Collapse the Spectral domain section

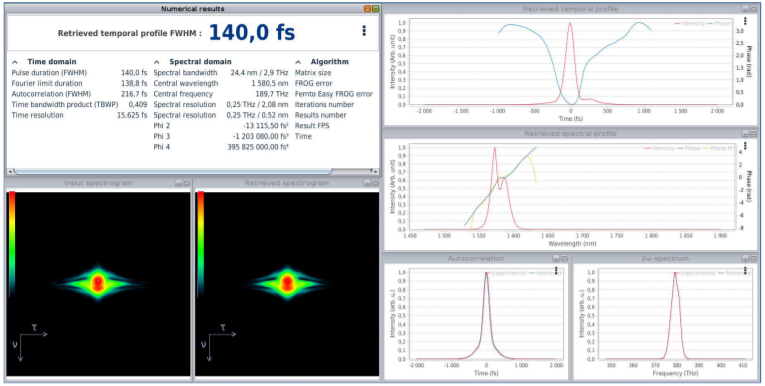157,62
